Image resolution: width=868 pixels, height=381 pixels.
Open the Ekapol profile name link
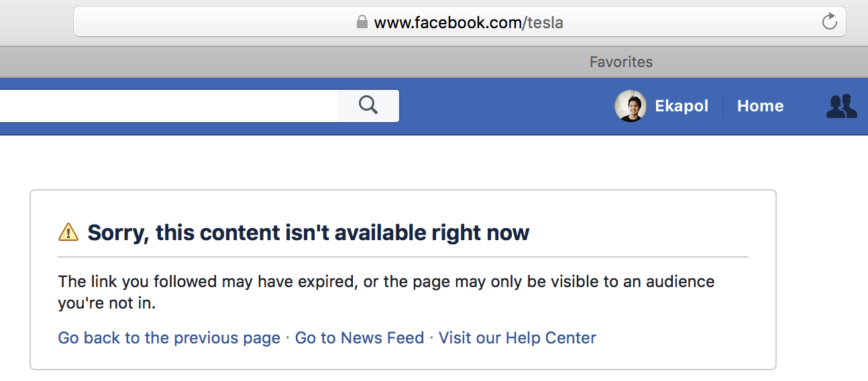tap(682, 106)
